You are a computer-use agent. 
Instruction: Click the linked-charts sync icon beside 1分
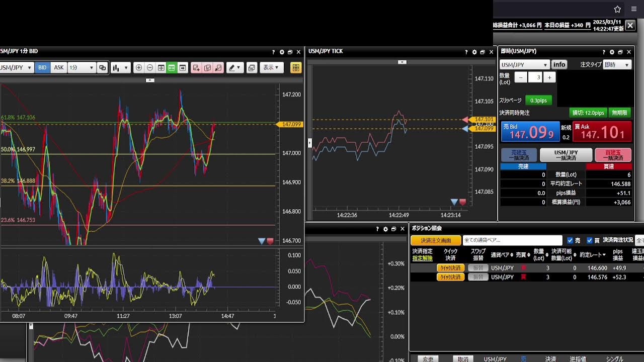[103, 68]
